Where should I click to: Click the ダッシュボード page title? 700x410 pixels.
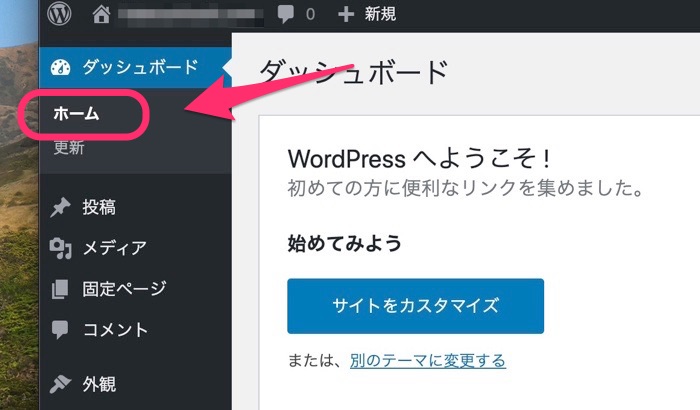point(354,72)
